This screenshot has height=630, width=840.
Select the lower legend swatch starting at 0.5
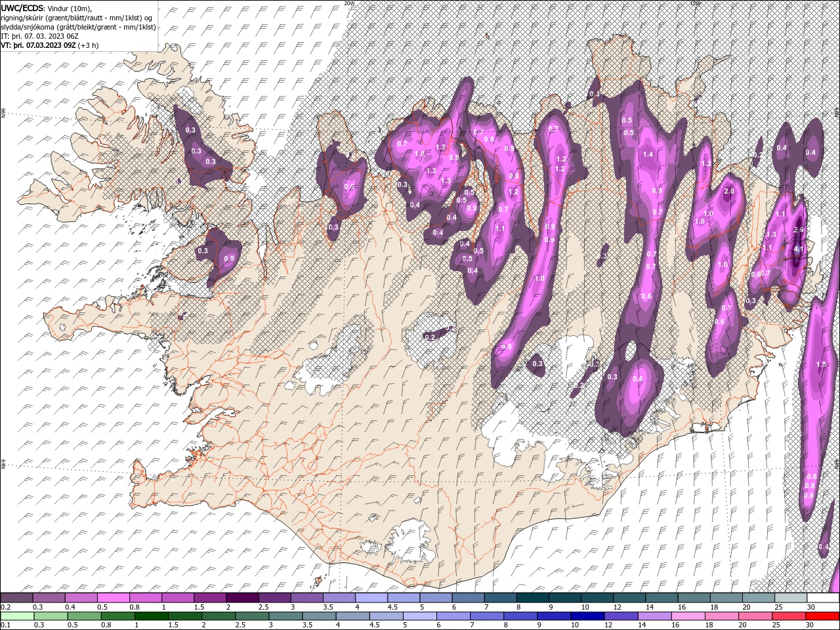pyautogui.click(x=84, y=616)
